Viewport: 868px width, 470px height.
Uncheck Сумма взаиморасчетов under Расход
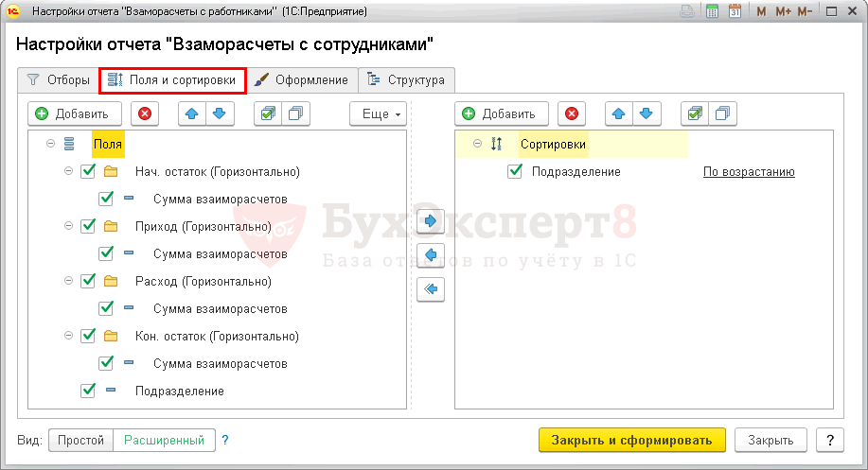(106, 308)
